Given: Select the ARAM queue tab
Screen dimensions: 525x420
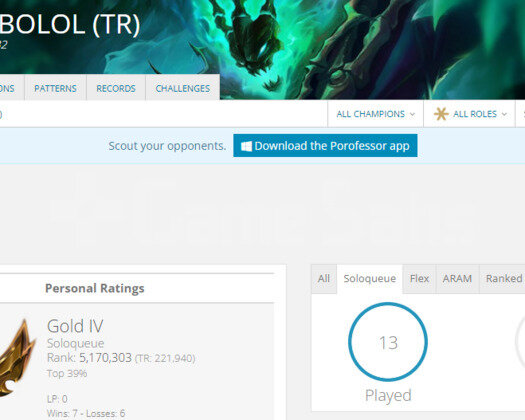Looking at the screenshot, I should pyautogui.click(x=457, y=278).
